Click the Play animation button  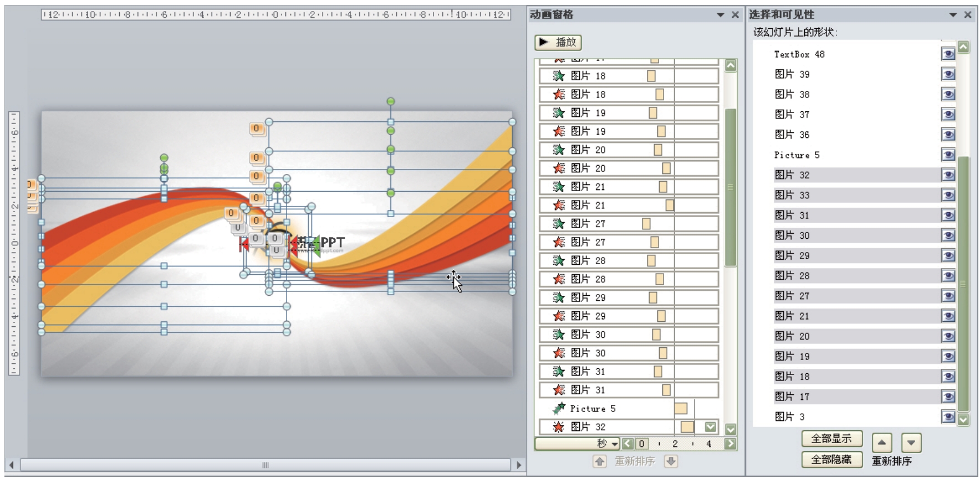558,42
